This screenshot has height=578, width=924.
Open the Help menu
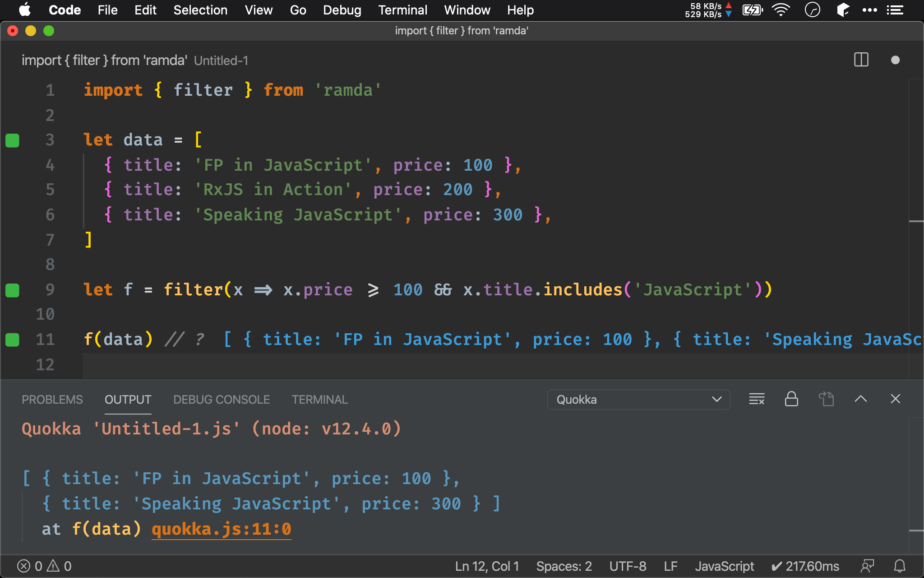(x=520, y=10)
